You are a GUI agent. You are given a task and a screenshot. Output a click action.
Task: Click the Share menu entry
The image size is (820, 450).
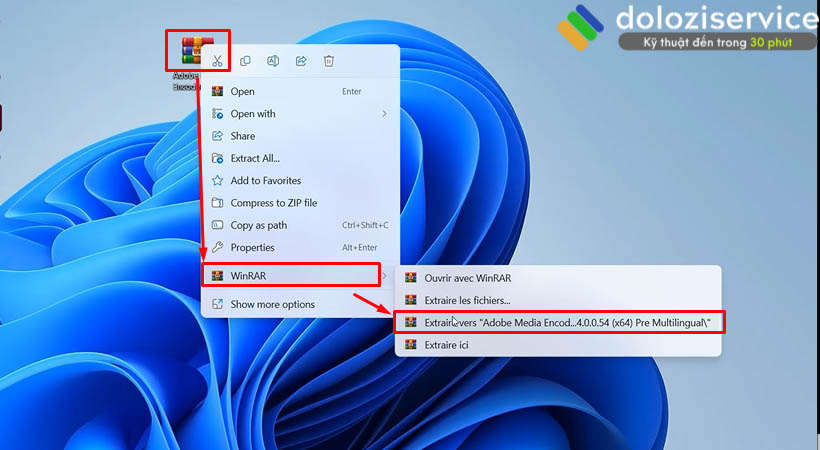243,136
